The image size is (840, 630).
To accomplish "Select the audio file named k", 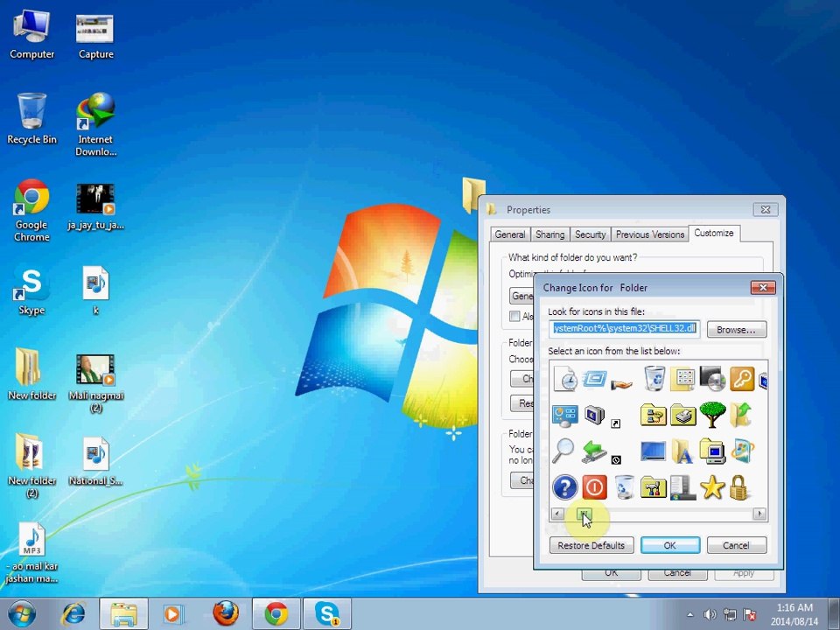I will pyautogui.click(x=95, y=290).
